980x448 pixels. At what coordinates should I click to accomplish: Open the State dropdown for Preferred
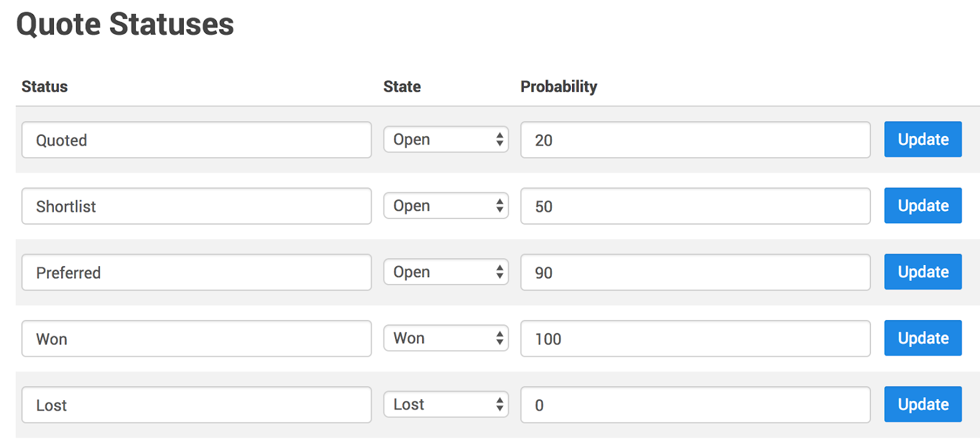tap(446, 272)
